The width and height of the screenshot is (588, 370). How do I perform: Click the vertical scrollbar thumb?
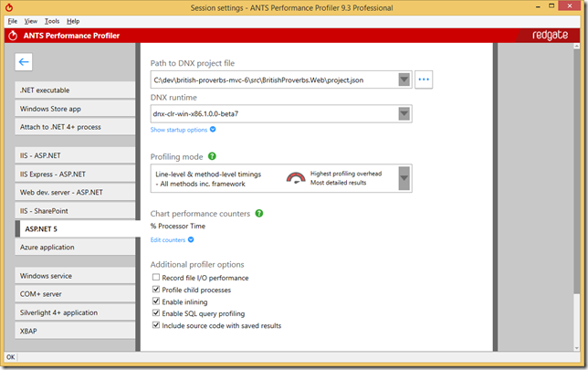(x=577, y=171)
